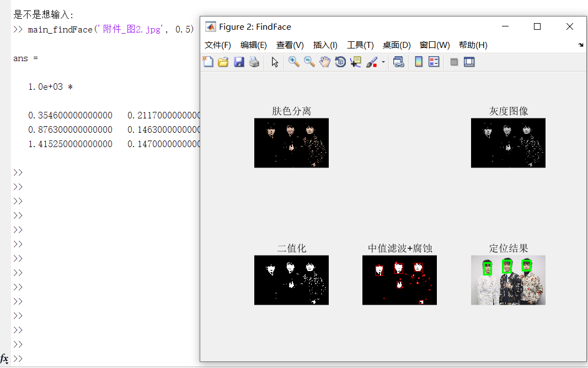The width and height of the screenshot is (588, 368).
Task: Open a file with the folder icon
Action: click(223, 62)
